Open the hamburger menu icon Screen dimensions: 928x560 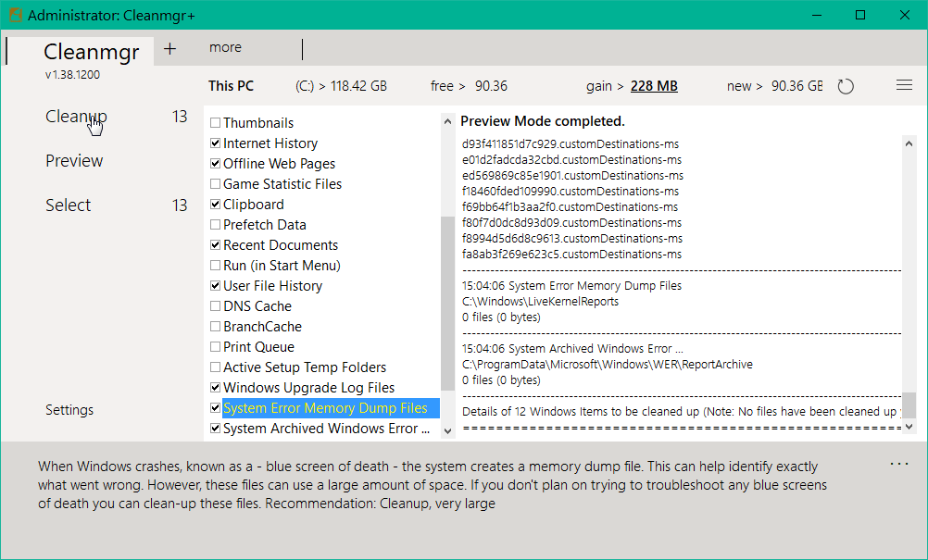[904, 85]
